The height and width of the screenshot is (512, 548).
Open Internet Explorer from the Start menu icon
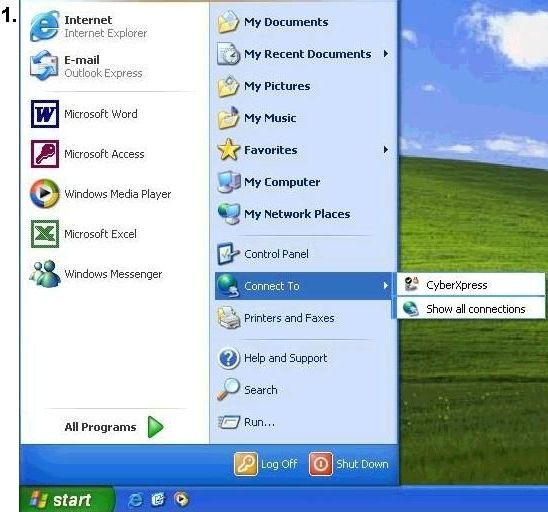point(44,26)
